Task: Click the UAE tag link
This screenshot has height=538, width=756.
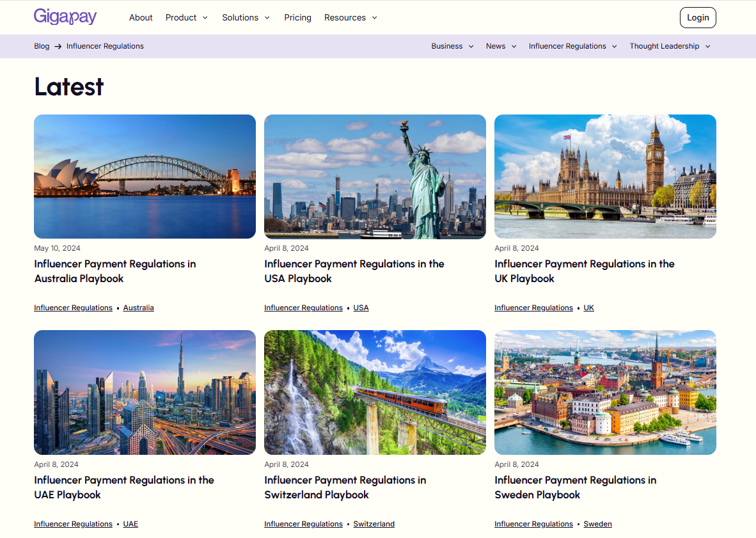Action: coord(130,524)
